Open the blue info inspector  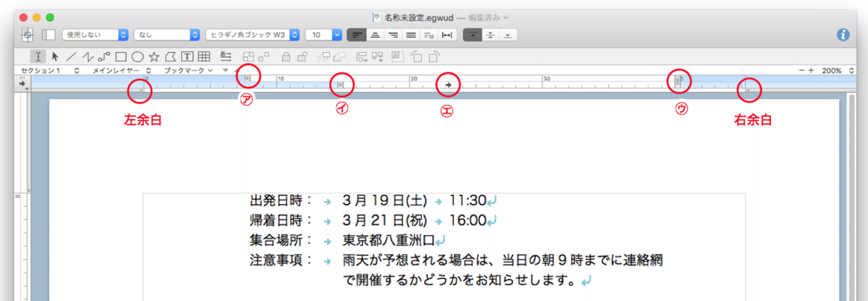843,34
